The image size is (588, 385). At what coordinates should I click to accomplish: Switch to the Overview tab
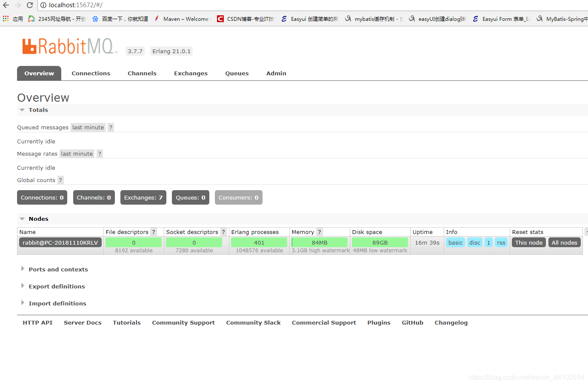click(x=39, y=73)
